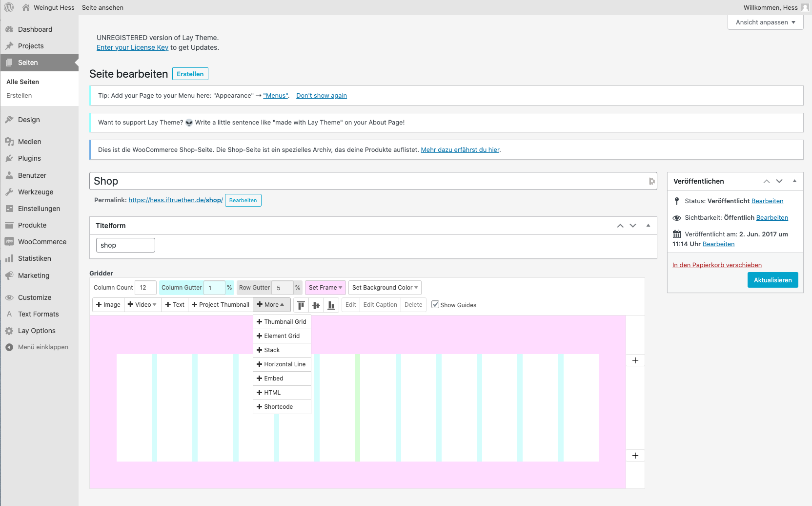Expand the Set Background Color dropdown
The image size is (812, 506).
(385, 288)
